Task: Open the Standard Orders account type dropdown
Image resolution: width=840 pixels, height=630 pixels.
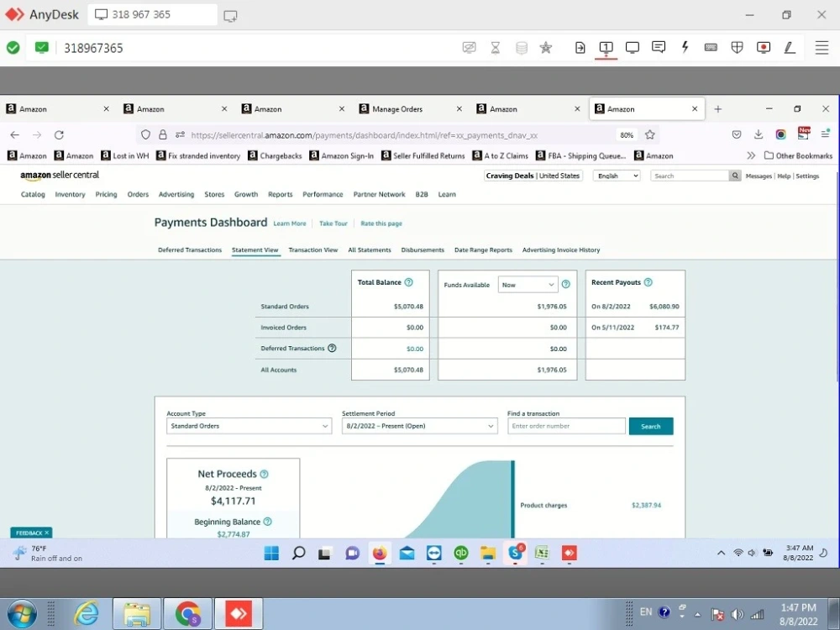Action: pyautogui.click(x=248, y=426)
